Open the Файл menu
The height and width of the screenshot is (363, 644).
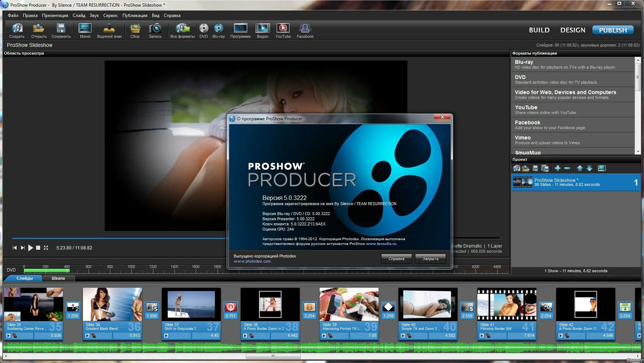pyautogui.click(x=13, y=15)
